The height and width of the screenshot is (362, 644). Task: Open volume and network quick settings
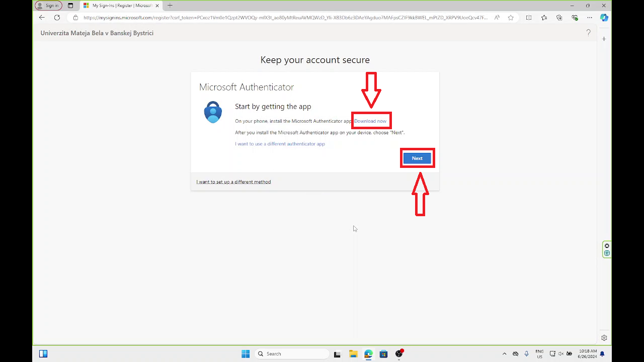tap(561, 354)
